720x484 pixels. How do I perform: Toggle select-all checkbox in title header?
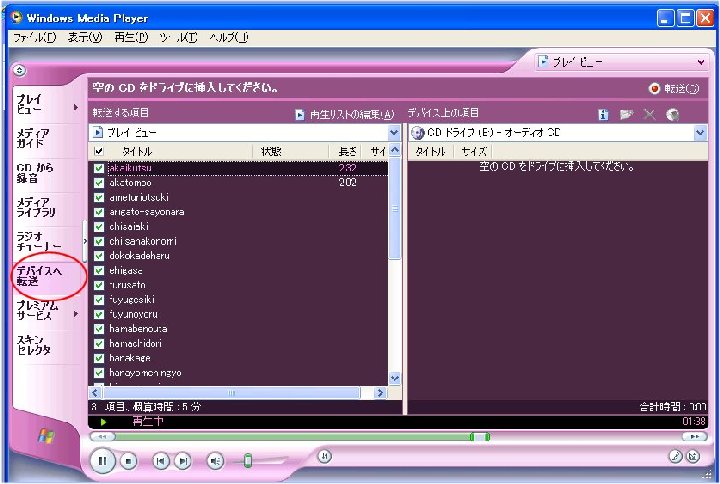99,151
